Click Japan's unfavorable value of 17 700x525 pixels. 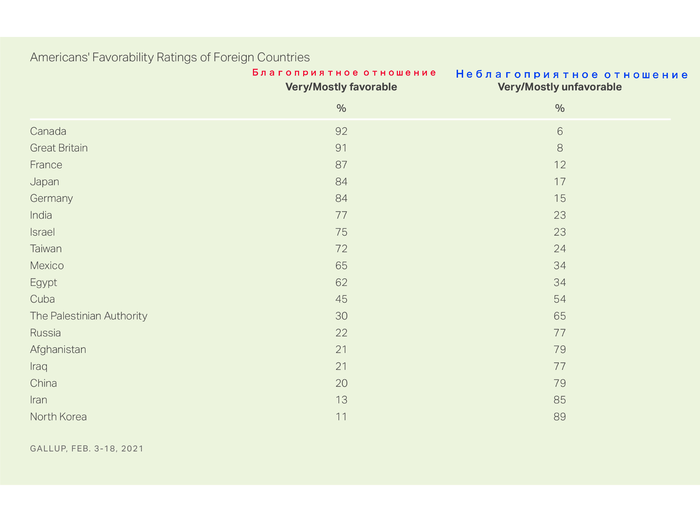pos(560,182)
